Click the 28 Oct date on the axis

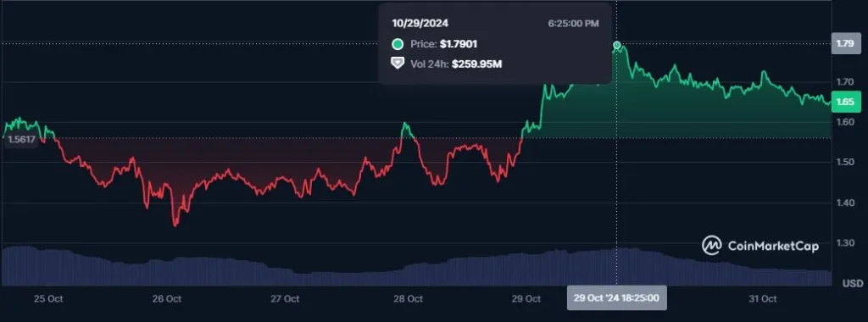click(x=408, y=299)
